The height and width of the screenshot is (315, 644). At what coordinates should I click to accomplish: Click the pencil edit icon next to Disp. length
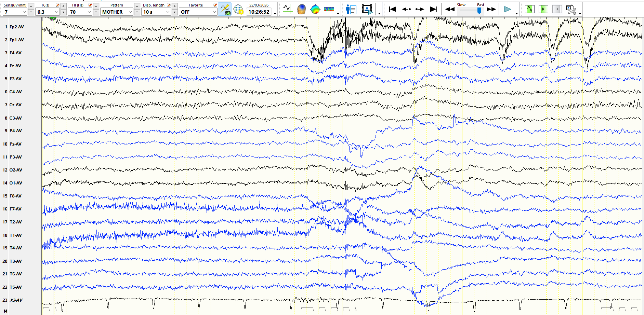pyautogui.click(x=169, y=5)
